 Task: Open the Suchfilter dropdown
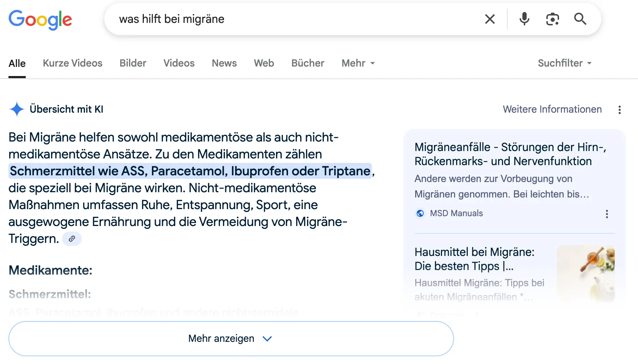coord(564,63)
